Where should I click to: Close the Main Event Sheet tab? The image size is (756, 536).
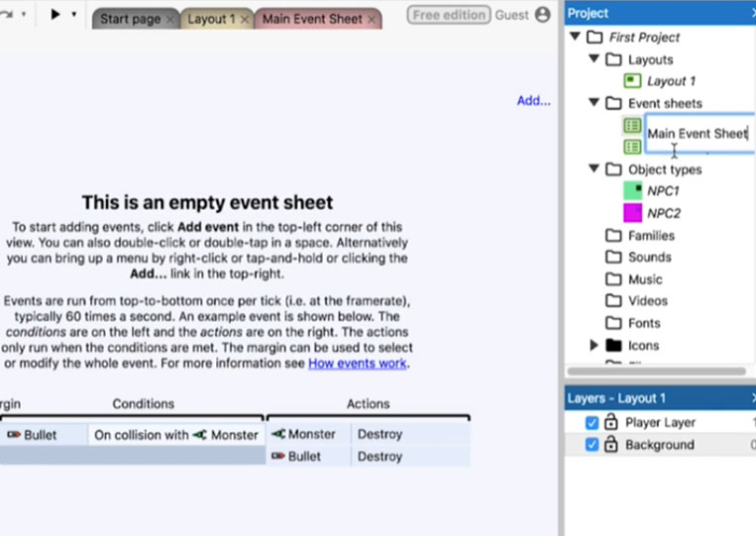click(372, 20)
